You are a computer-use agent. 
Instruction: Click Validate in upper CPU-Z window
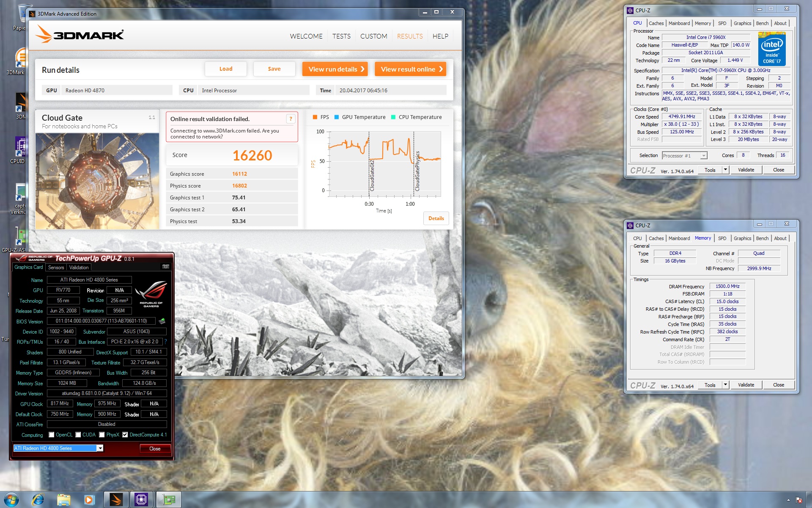746,170
